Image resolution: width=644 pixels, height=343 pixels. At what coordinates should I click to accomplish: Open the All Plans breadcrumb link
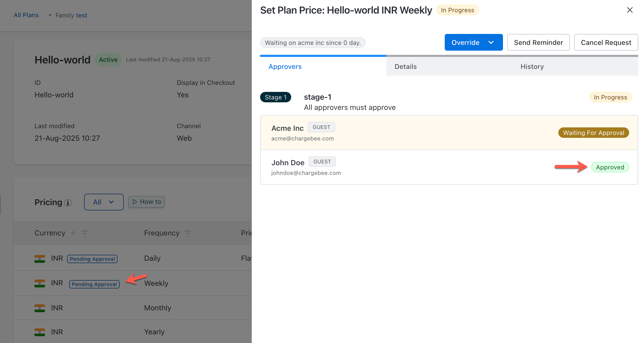coord(26,15)
